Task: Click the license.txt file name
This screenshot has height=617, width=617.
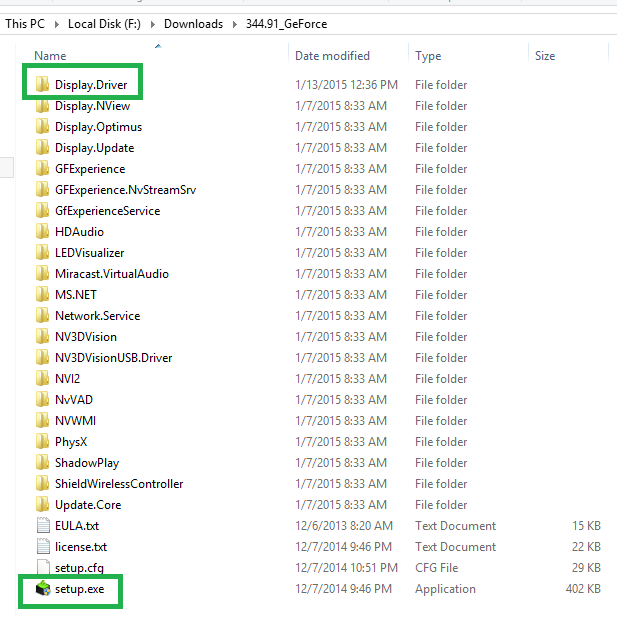Action: click(81, 547)
